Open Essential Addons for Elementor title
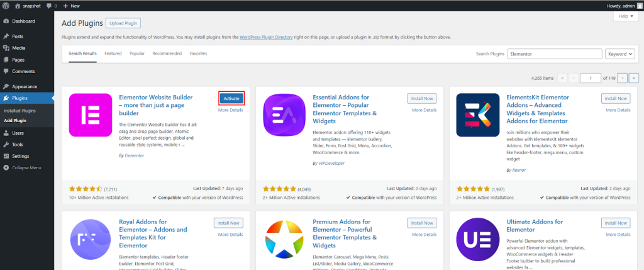 345,109
